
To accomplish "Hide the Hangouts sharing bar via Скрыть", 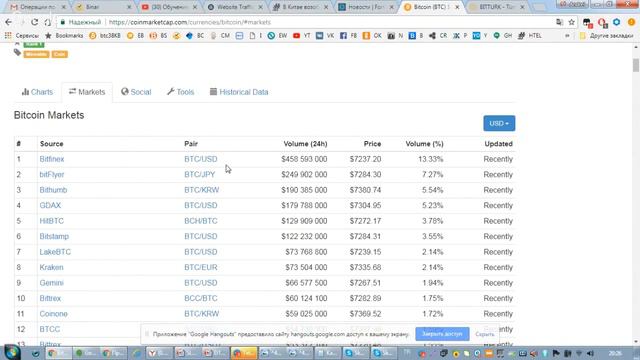I will click(484, 334).
